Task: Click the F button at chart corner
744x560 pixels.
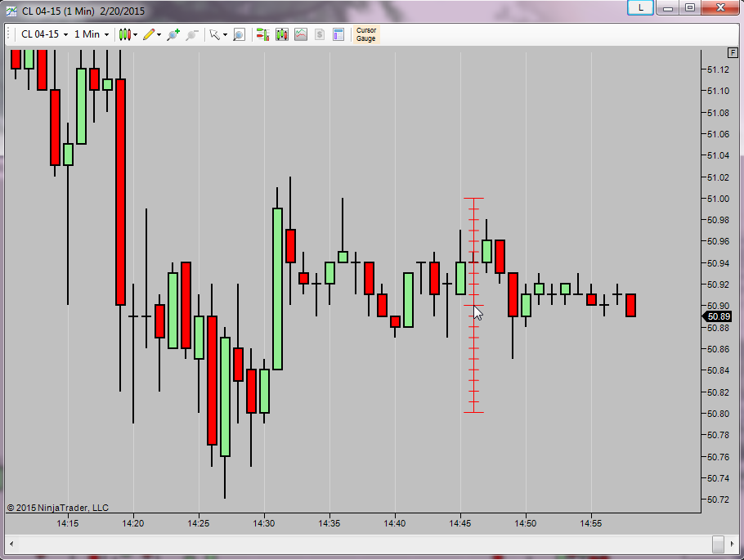Action: pyautogui.click(x=733, y=52)
